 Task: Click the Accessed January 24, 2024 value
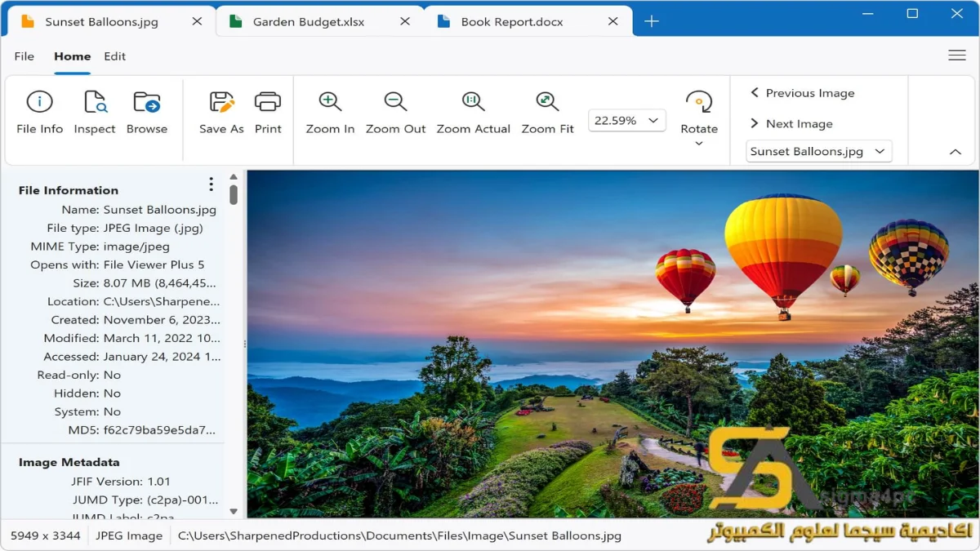162,357
